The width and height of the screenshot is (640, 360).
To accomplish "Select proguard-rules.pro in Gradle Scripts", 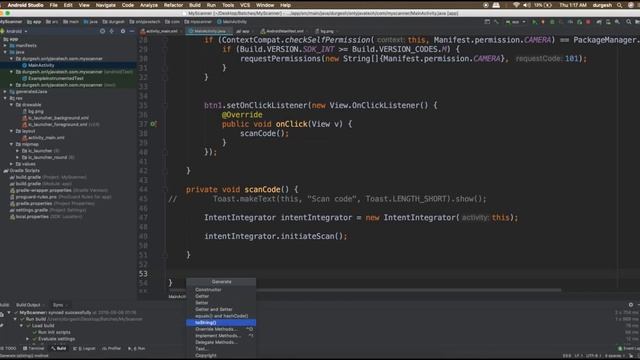I will tap(36, 197).
